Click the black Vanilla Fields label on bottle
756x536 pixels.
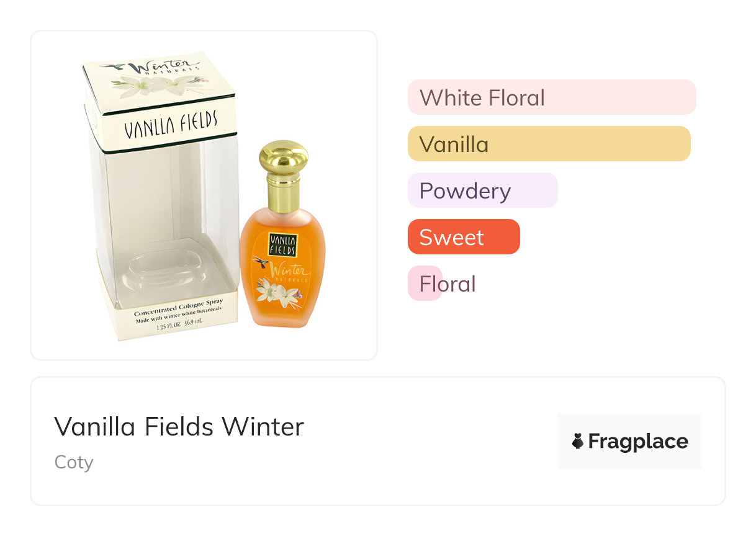(282, 244)
